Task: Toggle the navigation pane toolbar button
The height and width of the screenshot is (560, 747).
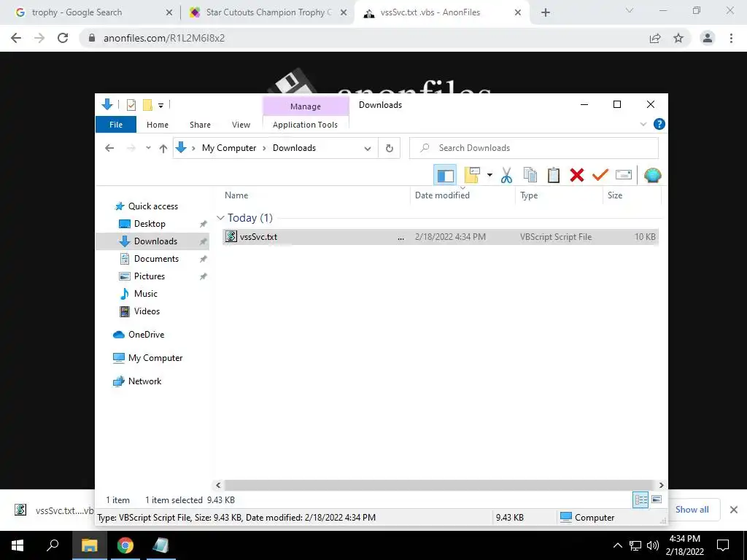Action: (x=445, y=175)
